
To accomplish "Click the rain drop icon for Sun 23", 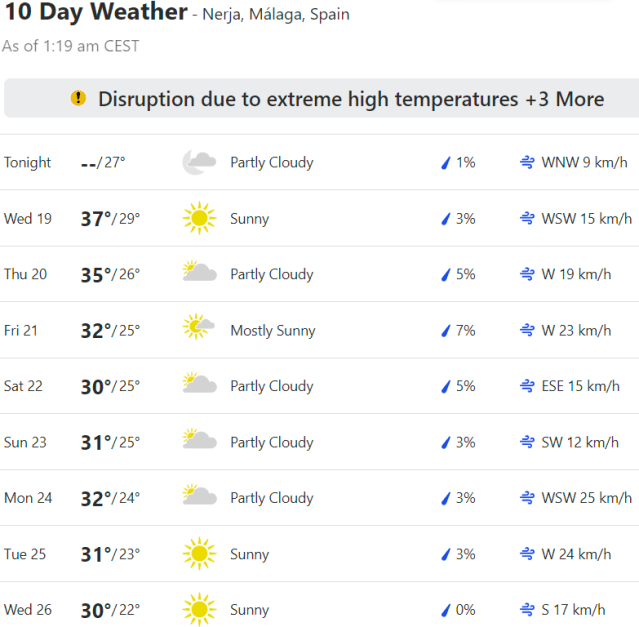I will pos(446,442).
